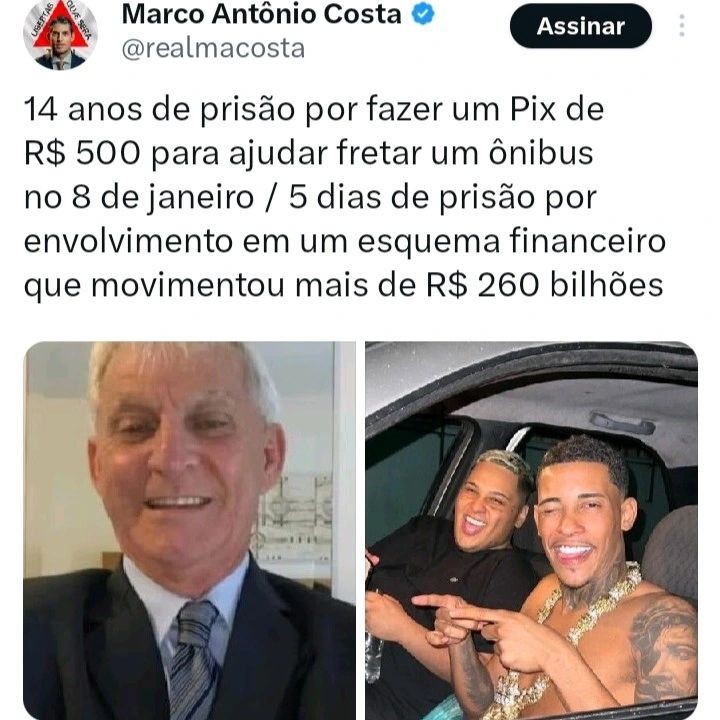
Task: Click the 'R$ 500 para ajudar fretar' line
Action: tap(309, 153)
